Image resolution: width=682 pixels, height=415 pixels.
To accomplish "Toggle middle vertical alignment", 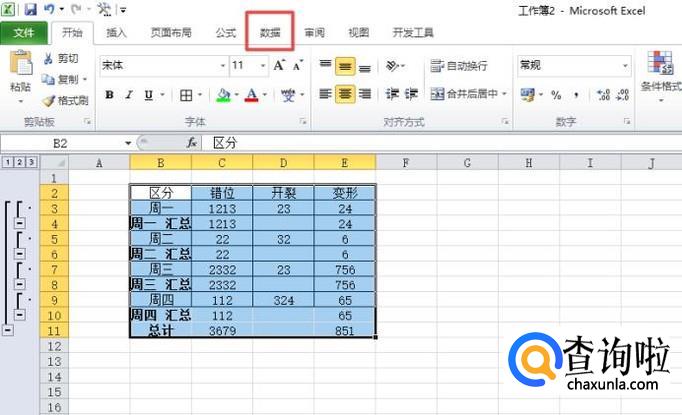I will click(x=345, y=66).
